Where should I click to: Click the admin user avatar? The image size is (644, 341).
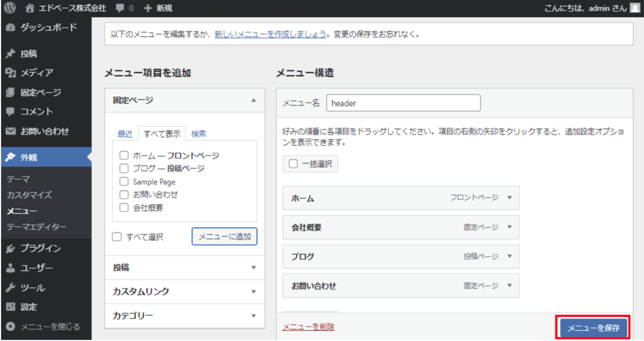pos(635,8)
